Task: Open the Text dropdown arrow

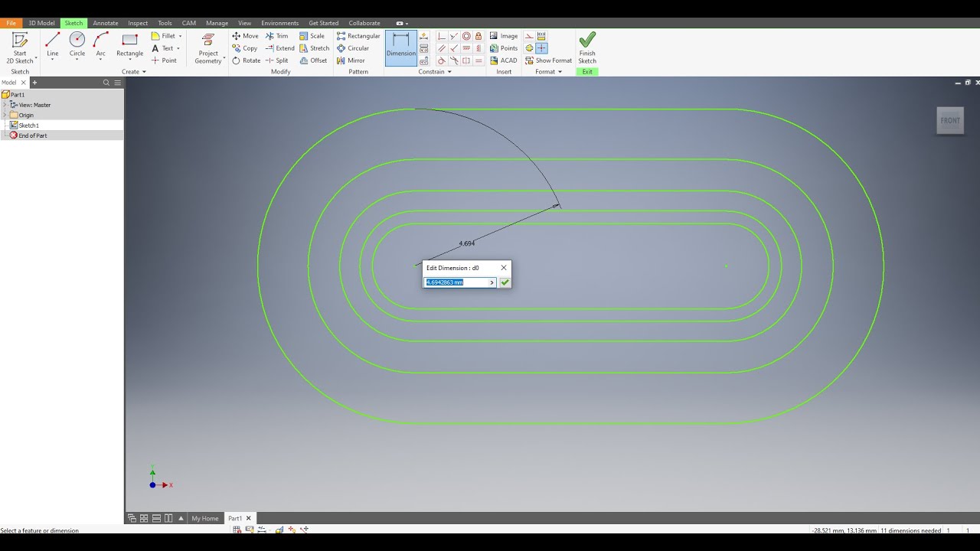Action: (x=178, y=48)
